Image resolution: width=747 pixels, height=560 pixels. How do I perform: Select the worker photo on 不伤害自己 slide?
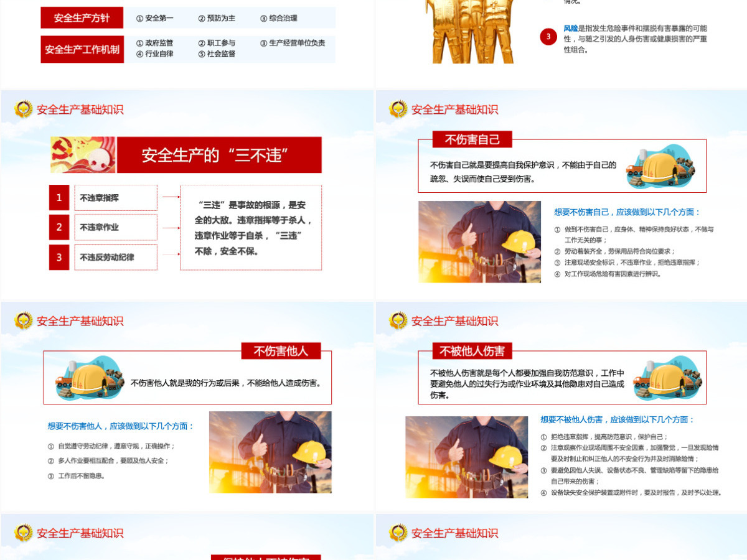point(479,241)
